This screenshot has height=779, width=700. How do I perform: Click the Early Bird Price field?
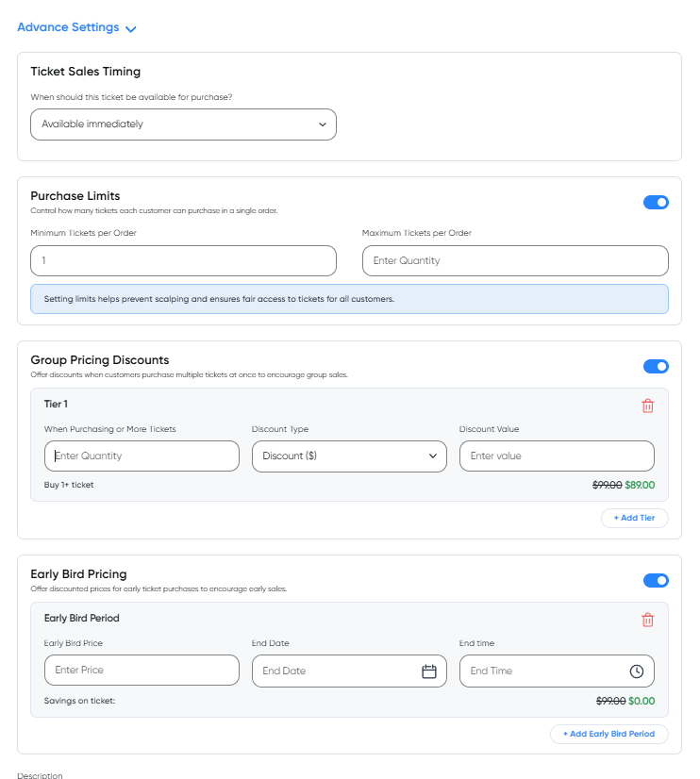coord(142,670)
